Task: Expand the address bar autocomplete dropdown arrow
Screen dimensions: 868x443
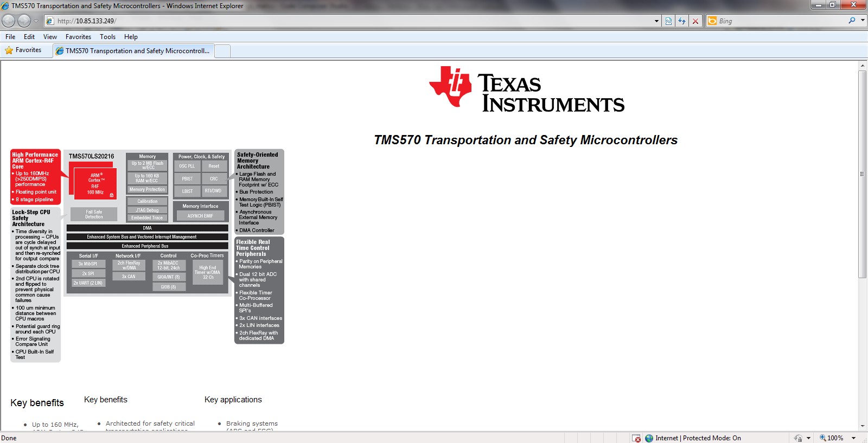Action: pos(656,21)
